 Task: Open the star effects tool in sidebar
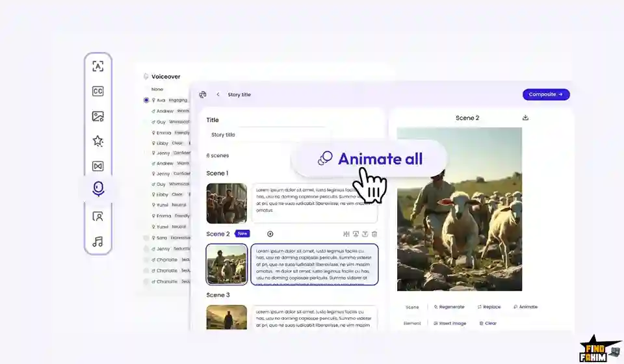click(98, 141)
